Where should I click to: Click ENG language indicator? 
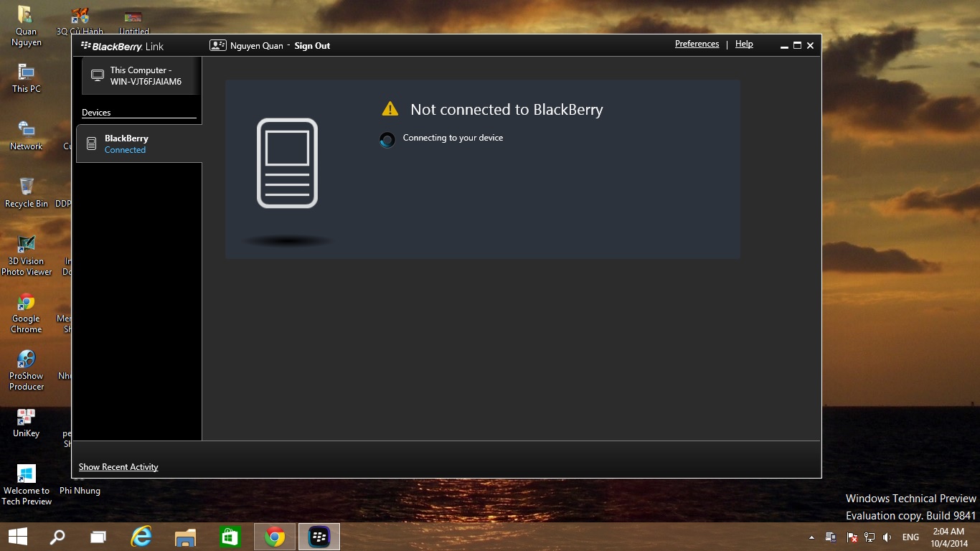910,537
